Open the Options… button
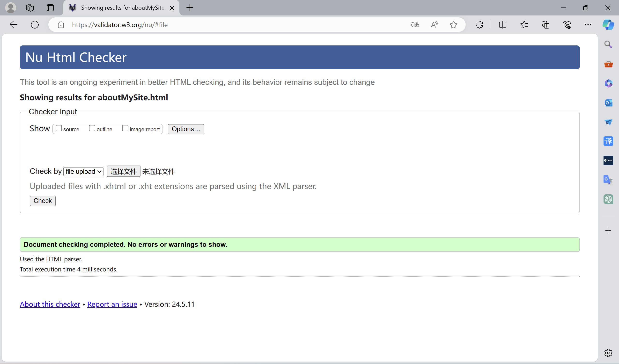 pyautogui.click(x=186, y=129)
